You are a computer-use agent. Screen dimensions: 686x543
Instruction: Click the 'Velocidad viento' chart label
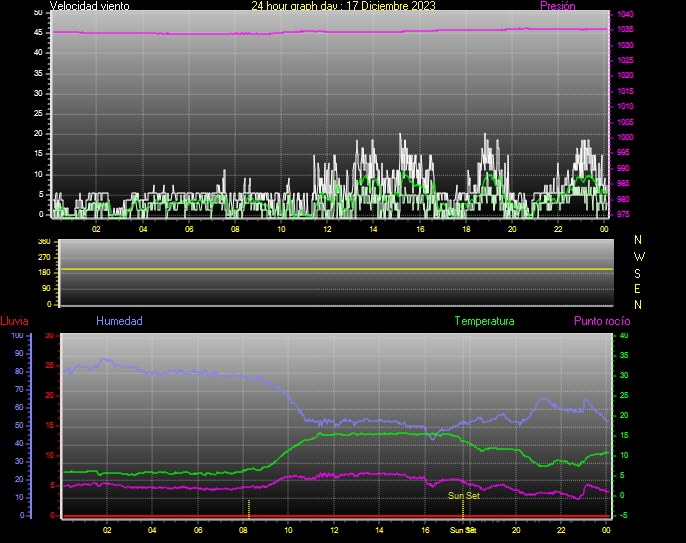[x=90, y=6]
